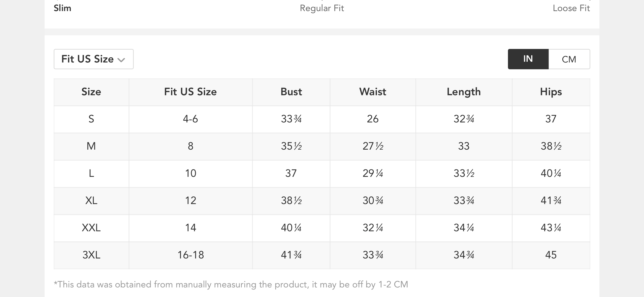Click the 16-18 US size cell

tap(190, 255)
